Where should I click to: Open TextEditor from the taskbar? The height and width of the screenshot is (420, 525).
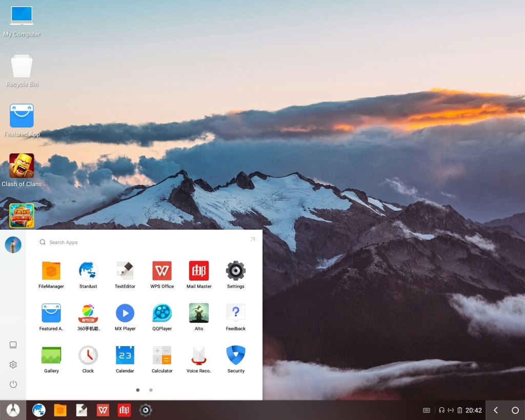82,410
